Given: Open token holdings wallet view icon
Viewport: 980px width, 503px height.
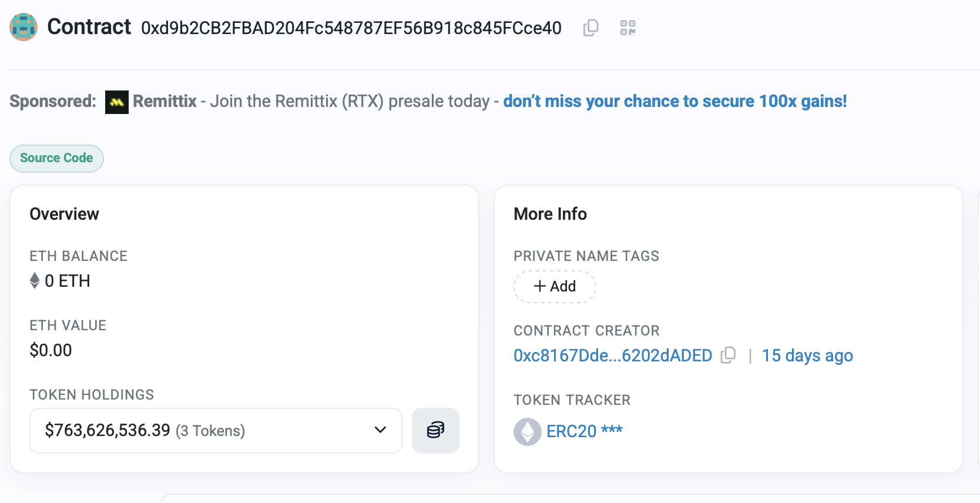Looking at the screenshot, I should tap(435, 430).
